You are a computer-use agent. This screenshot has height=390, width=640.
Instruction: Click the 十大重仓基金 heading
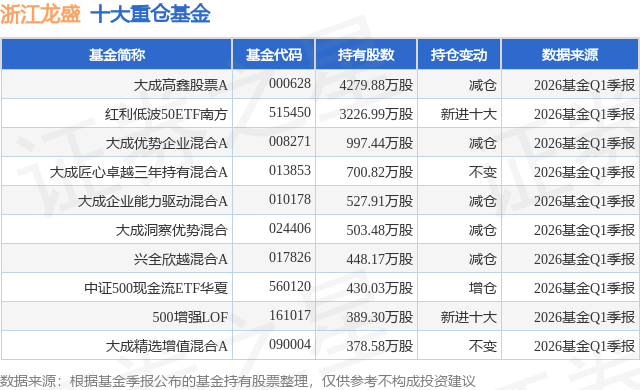[x=150, y=14]
